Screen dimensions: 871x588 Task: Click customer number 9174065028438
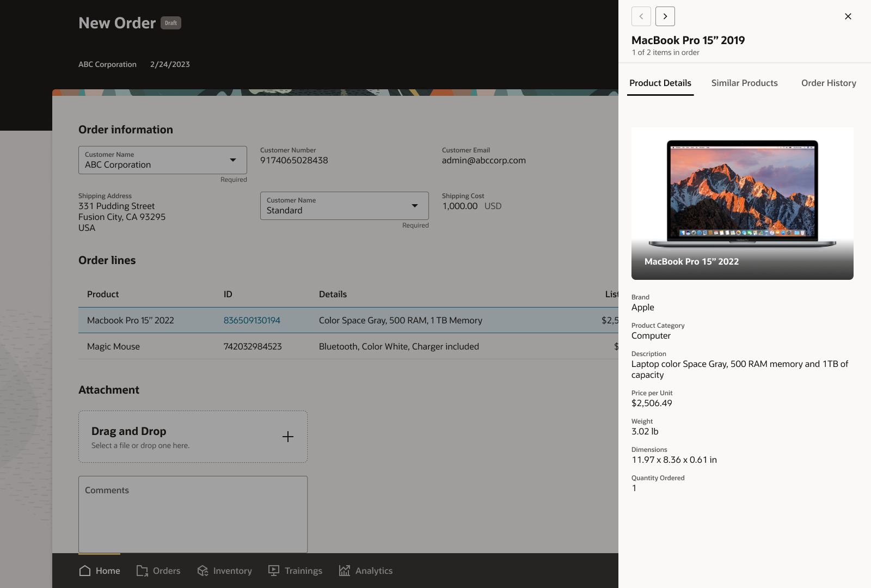point(294,161)
